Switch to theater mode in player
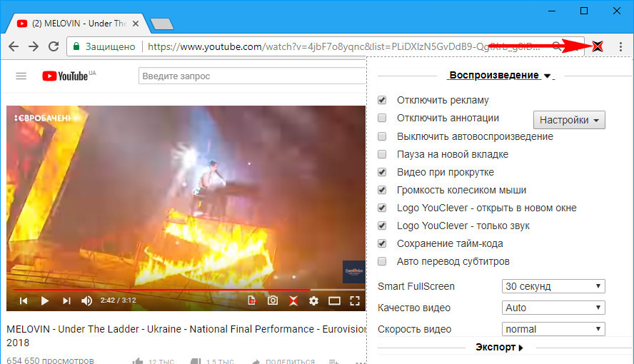 click(334, 301)
